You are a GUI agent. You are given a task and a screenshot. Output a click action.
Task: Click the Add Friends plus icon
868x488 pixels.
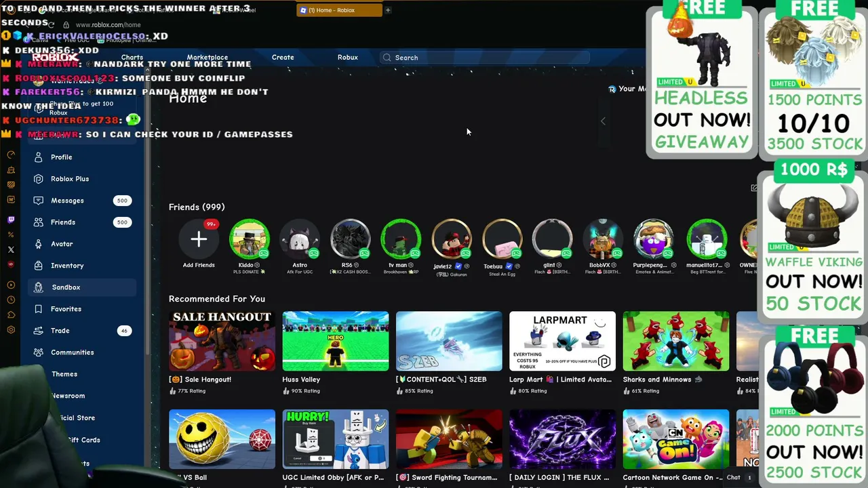coord(199,239)
